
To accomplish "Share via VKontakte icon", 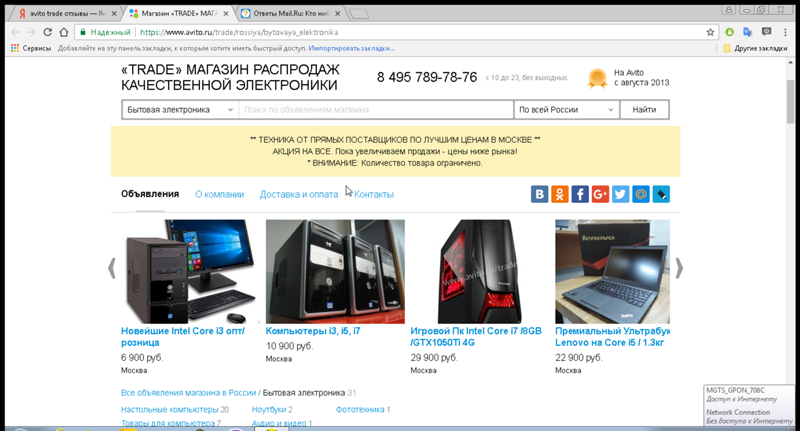I will [539, 194].
